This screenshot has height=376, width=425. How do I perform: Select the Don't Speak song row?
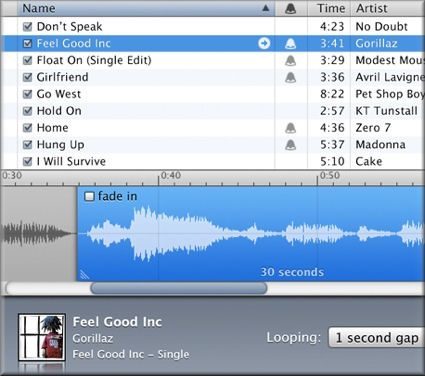coord(213,27)
